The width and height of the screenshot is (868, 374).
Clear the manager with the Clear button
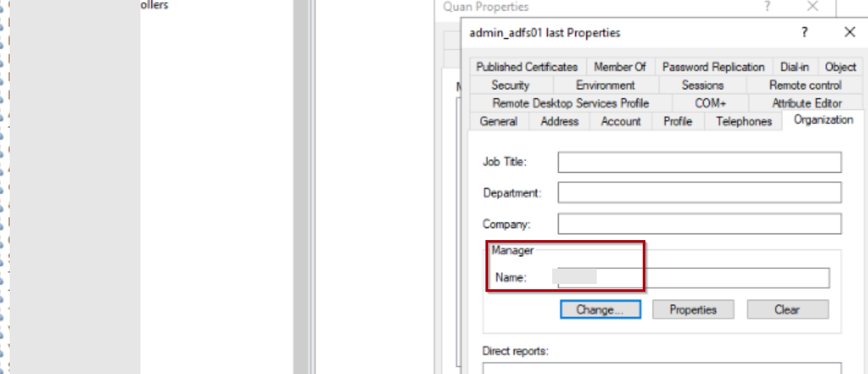click(787, 309)
